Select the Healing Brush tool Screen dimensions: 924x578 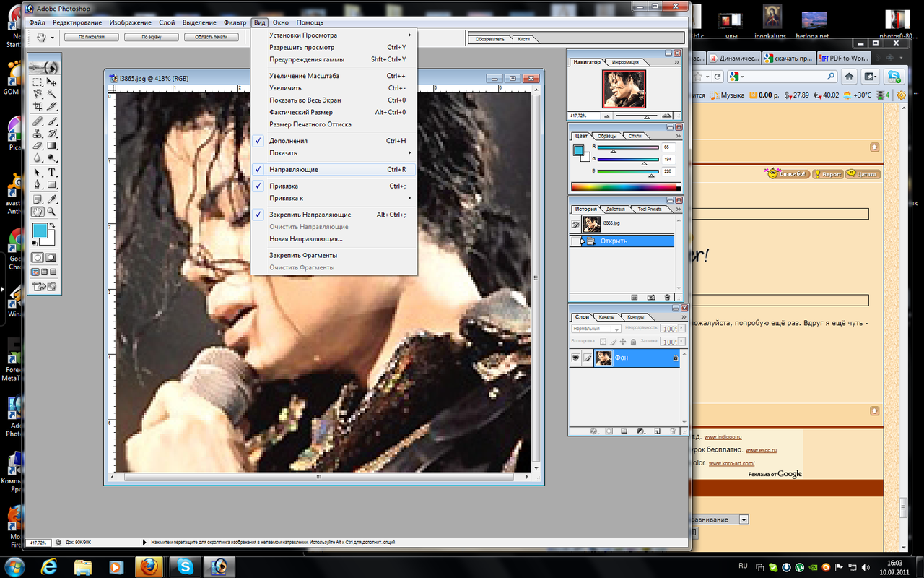point(37,121)
